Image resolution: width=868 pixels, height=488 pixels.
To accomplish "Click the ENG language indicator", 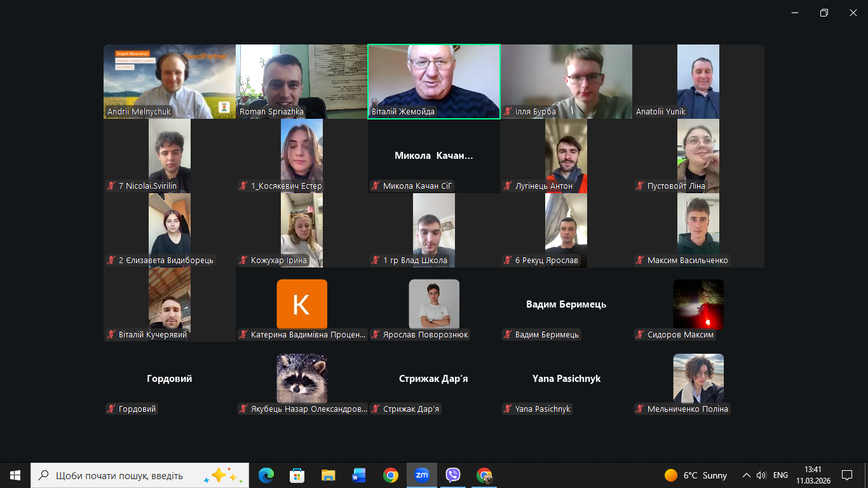I will [x=780, y=475].
